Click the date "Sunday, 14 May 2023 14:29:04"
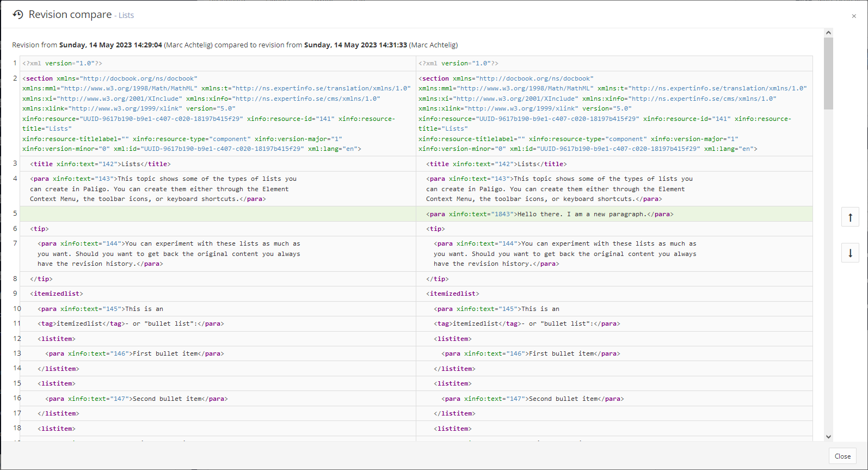Image resolution: width=868 pixels, height=470 pixels. pos(110,45)
